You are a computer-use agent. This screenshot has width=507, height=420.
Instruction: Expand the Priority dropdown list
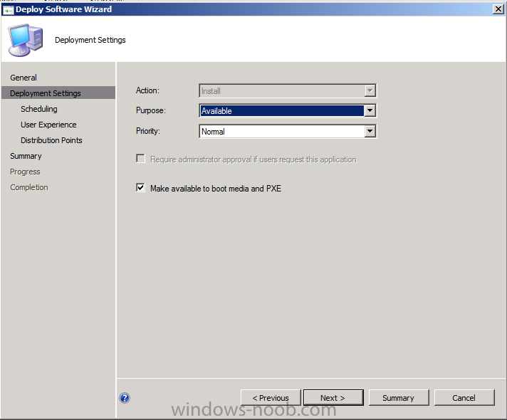[369, 132]
